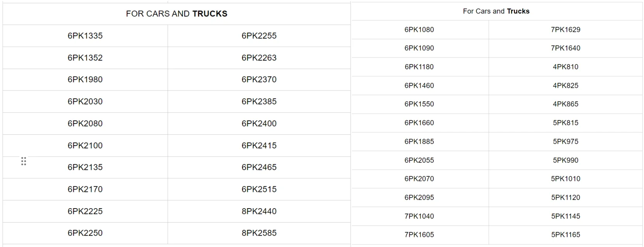Click the 6PK2170 cell

[85, 190]
